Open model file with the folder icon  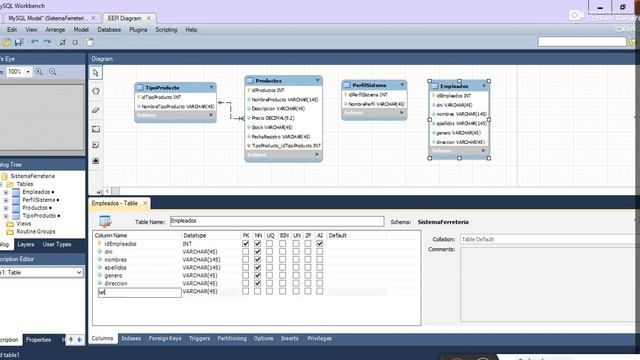(x=7, y=42)
